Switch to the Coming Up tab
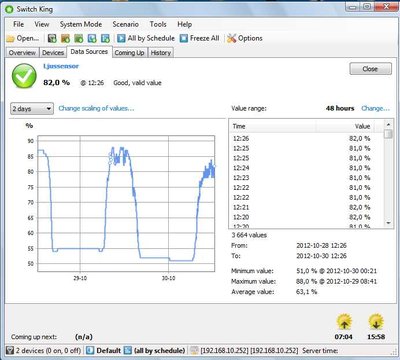Screen dimensions: 400x360 129,53
